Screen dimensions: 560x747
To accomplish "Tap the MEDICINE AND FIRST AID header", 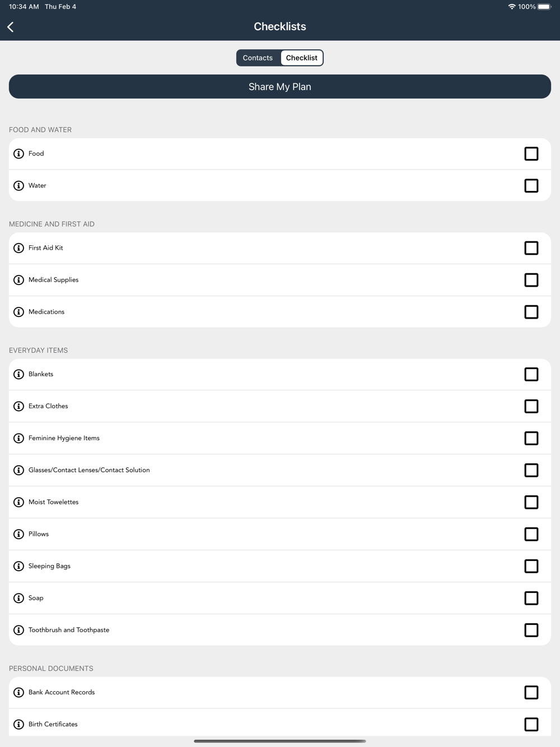I will [52, 224].
